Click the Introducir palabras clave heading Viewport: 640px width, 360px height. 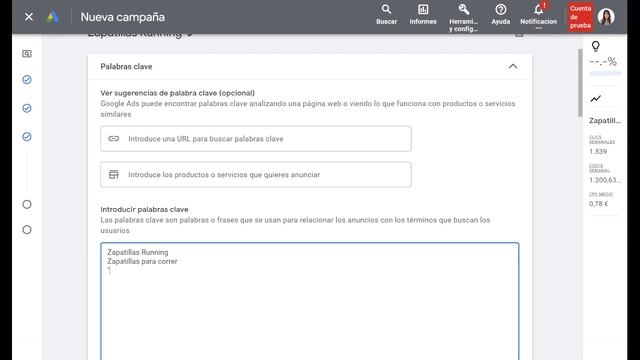click(x=144, y=209)
